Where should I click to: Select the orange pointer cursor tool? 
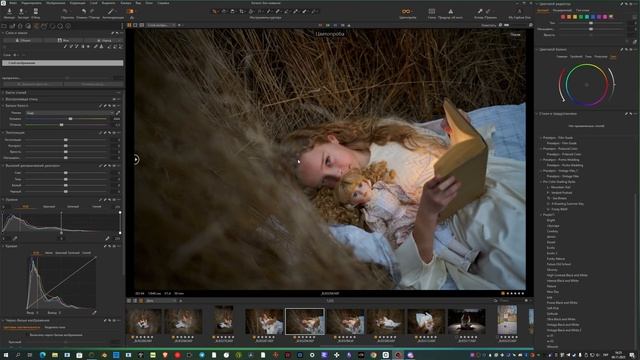coord(215,11)
